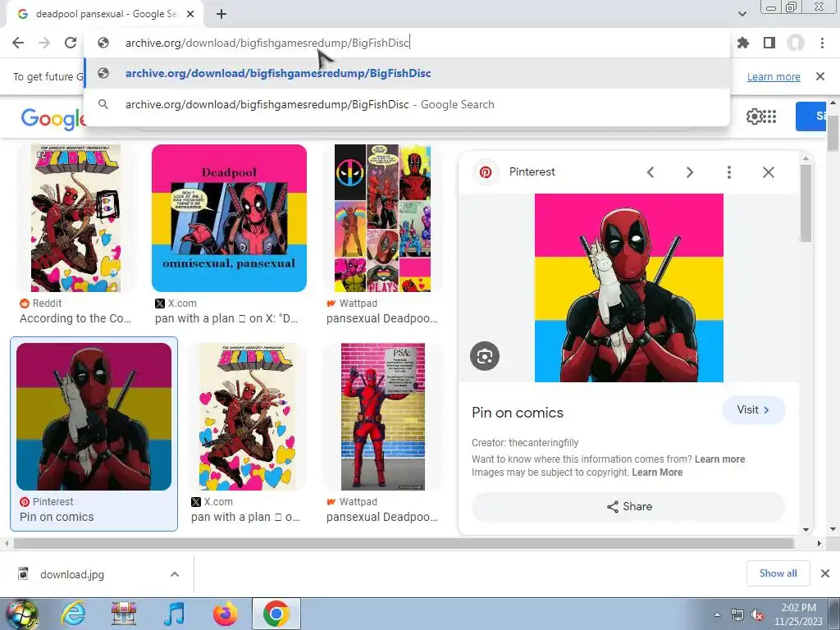Click 'Learn more' about information source

click(719, 459)
